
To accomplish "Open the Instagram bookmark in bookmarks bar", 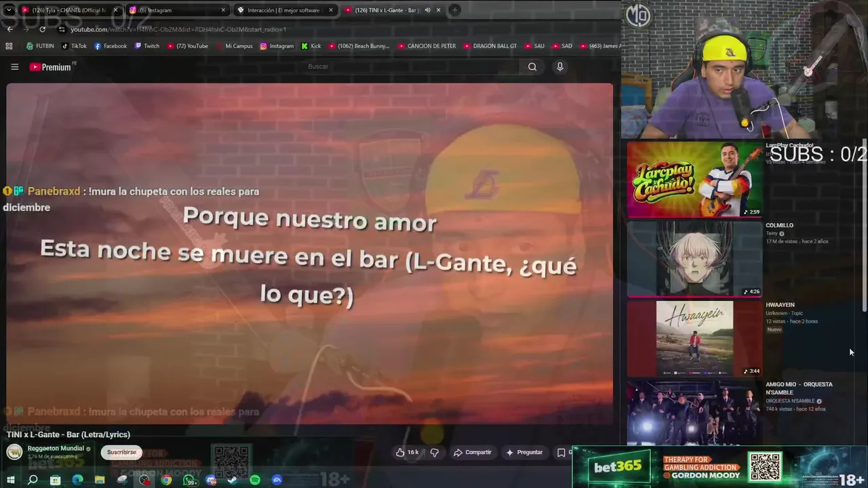I will click(277, 46).
